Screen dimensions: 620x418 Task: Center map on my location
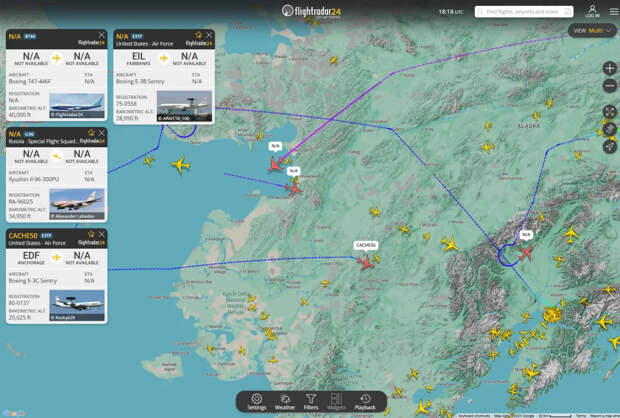point(610,146)
